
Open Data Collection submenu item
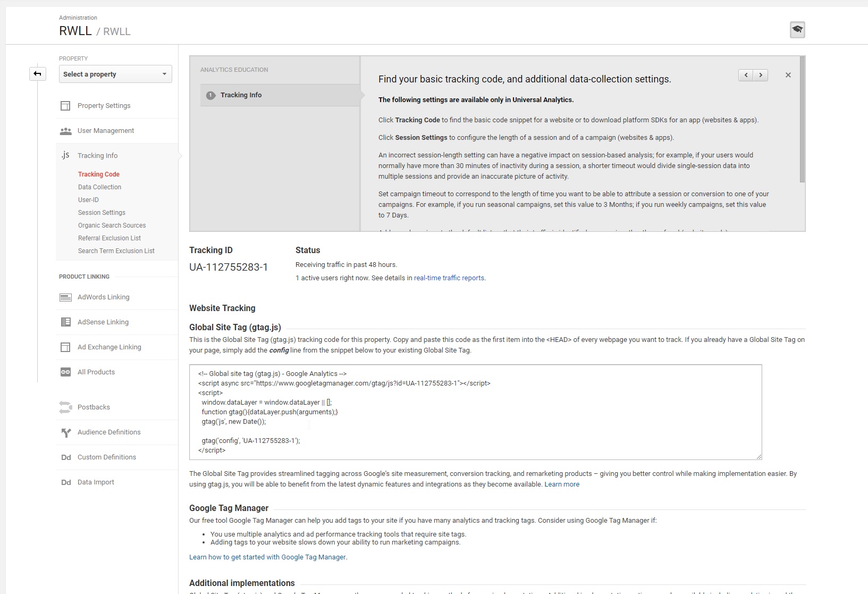(x=99, y=187)
